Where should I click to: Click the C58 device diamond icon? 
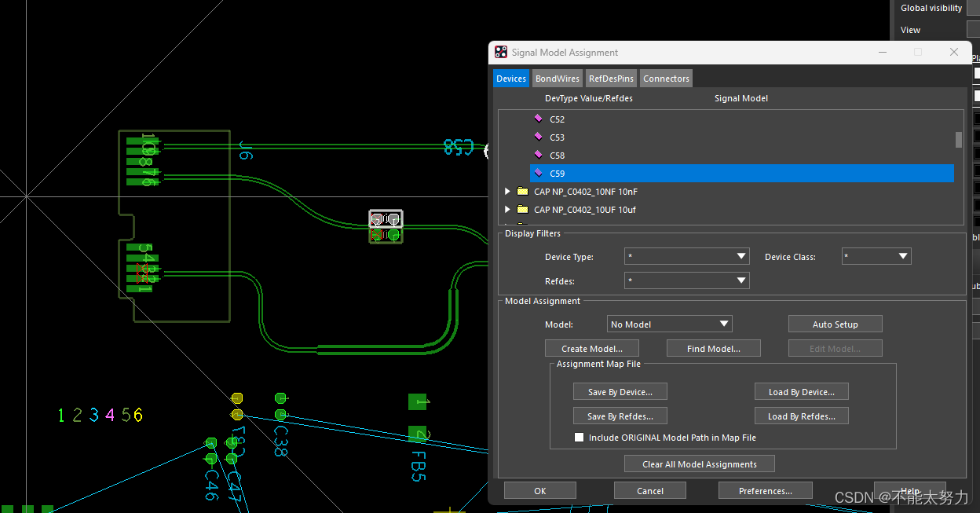tap(538, 155)
